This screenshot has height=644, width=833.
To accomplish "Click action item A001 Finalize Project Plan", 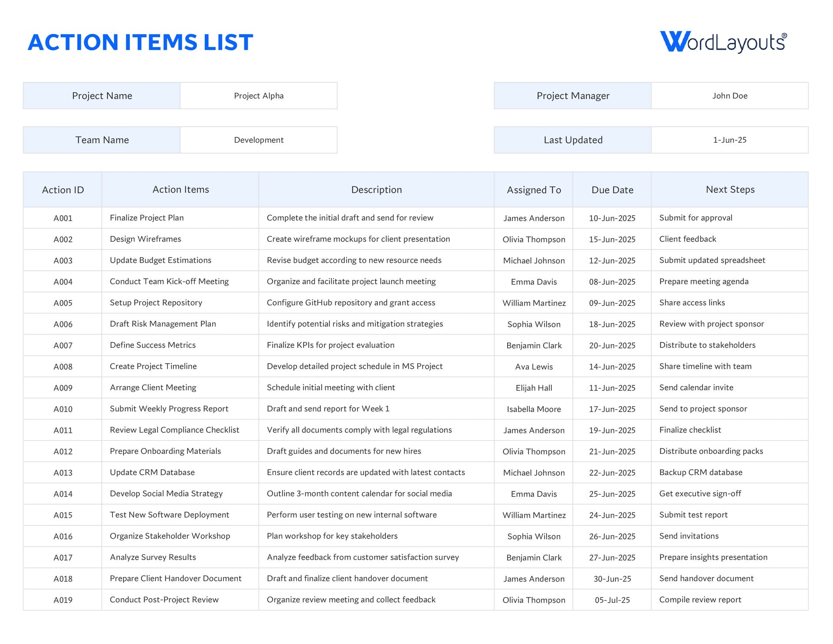I will click(x=147, y=218).
